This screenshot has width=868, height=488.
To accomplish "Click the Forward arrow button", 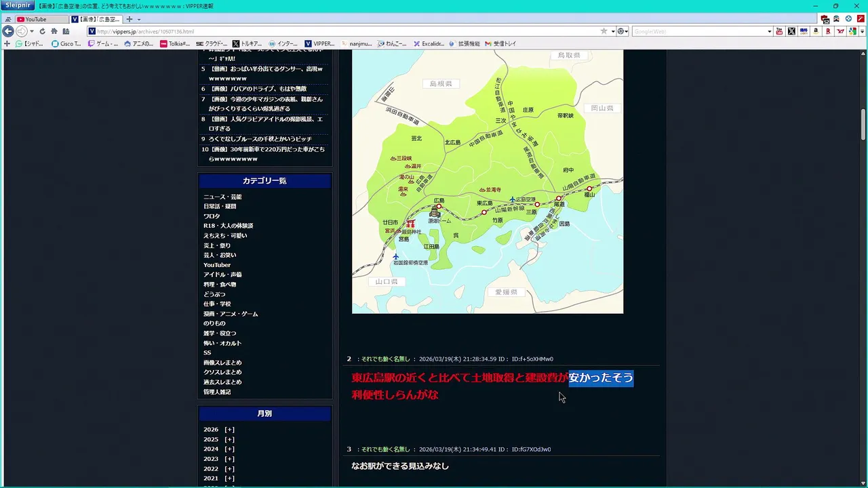I will pyautogui.click(x=21, y=31).
